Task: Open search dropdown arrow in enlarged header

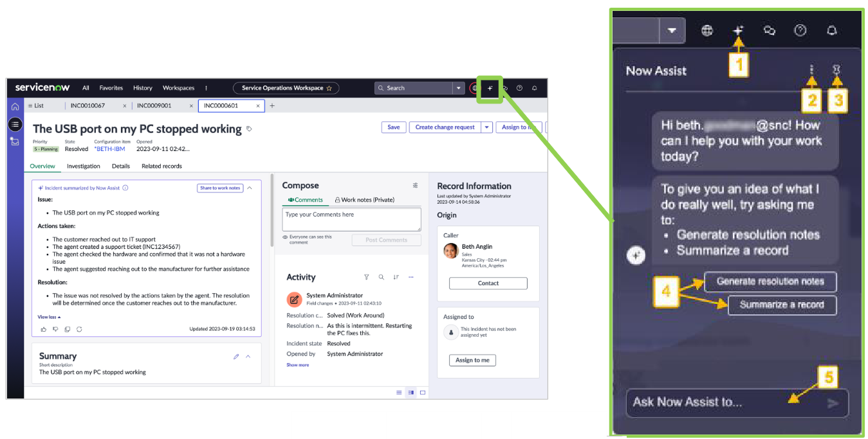Action: (x=672, y=30)
